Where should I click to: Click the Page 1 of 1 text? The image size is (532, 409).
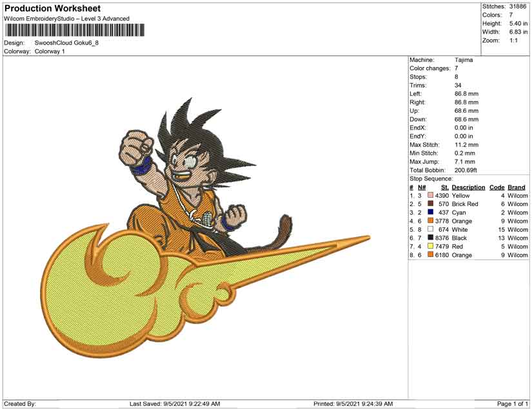(512, 404)
